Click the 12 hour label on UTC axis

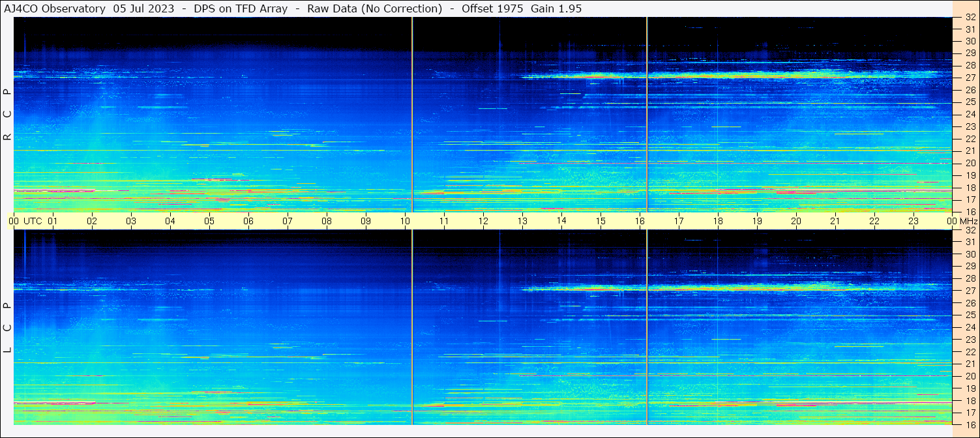click(x=483, y=221)
